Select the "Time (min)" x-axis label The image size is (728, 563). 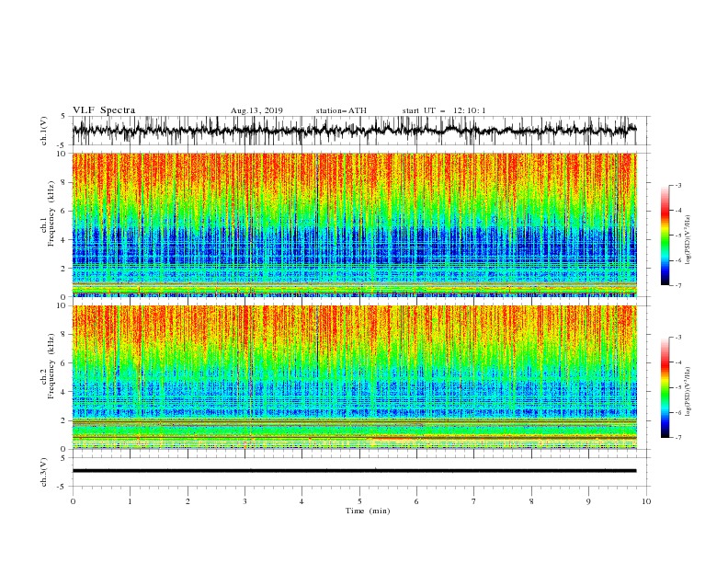click(368, 511)
